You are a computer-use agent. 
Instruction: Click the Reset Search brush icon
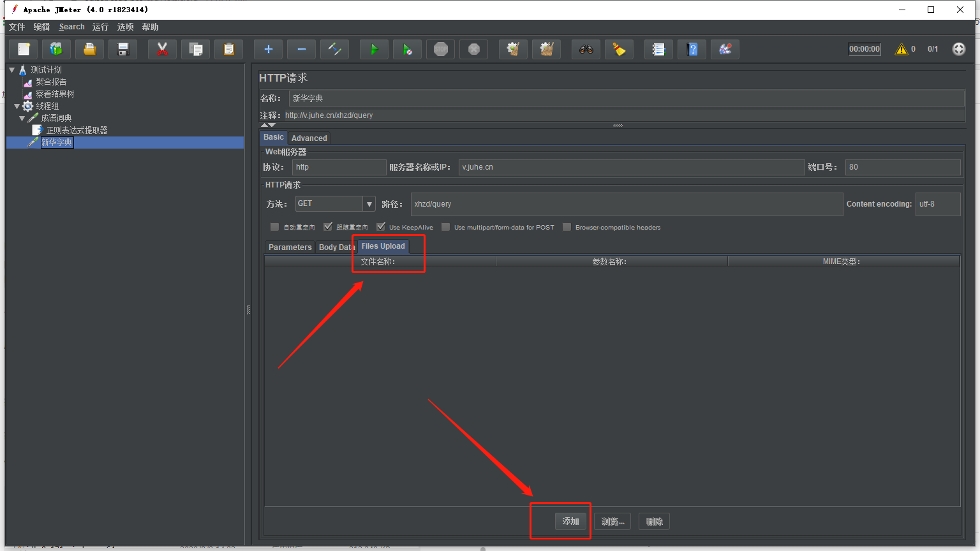coord(619,49)
